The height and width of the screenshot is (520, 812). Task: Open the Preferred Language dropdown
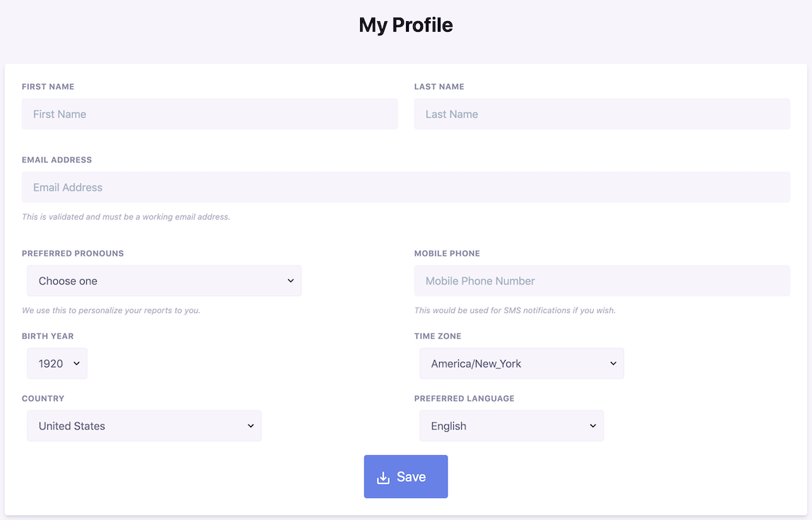(511, 425)
